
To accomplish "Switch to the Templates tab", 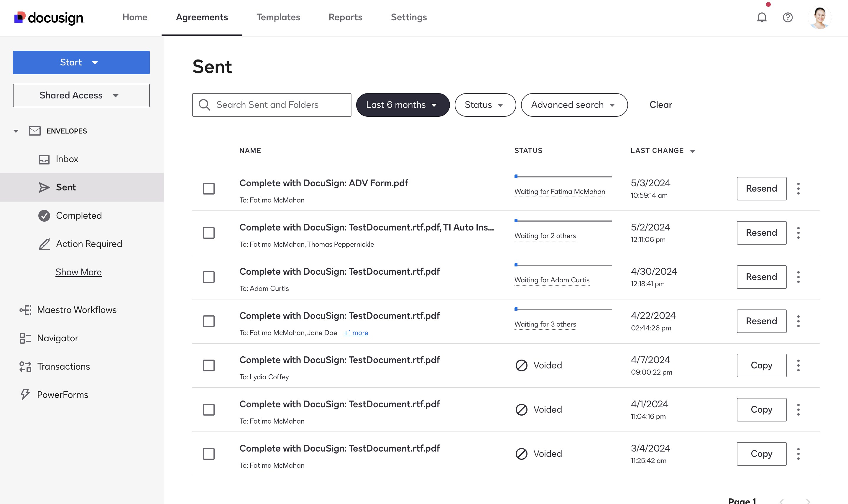I will [278, 17].
